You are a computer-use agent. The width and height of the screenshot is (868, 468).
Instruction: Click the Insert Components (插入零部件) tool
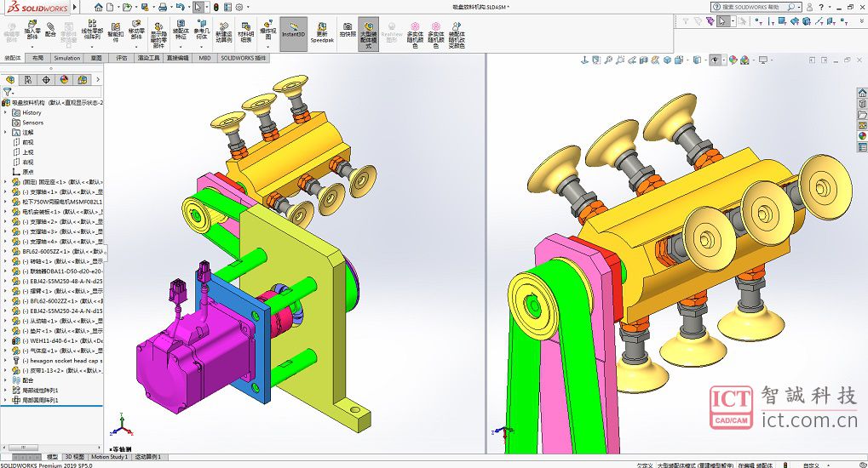point(32,30)
